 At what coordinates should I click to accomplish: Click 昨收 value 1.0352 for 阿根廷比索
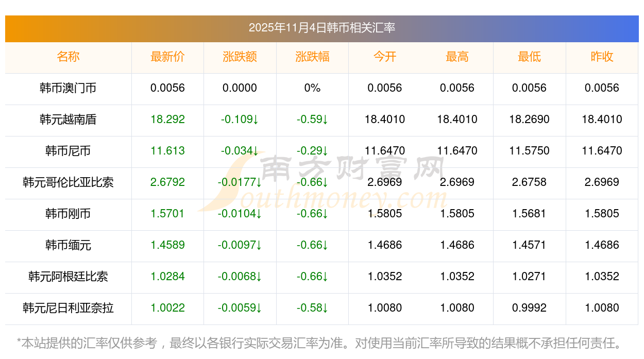point(602,277)
